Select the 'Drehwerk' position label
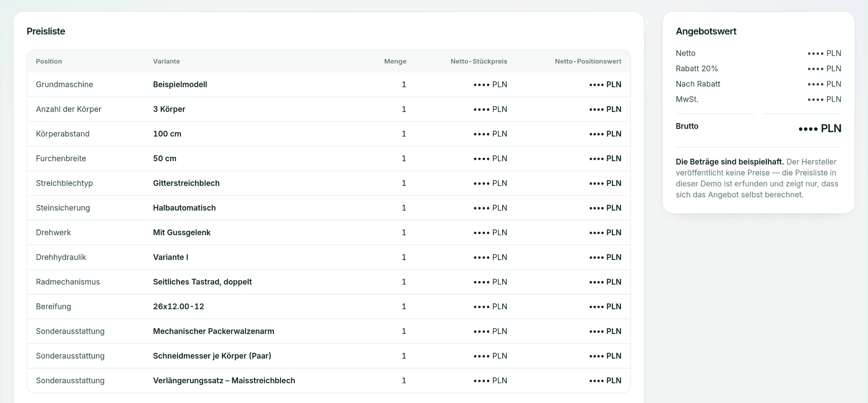 pos(53,232)
